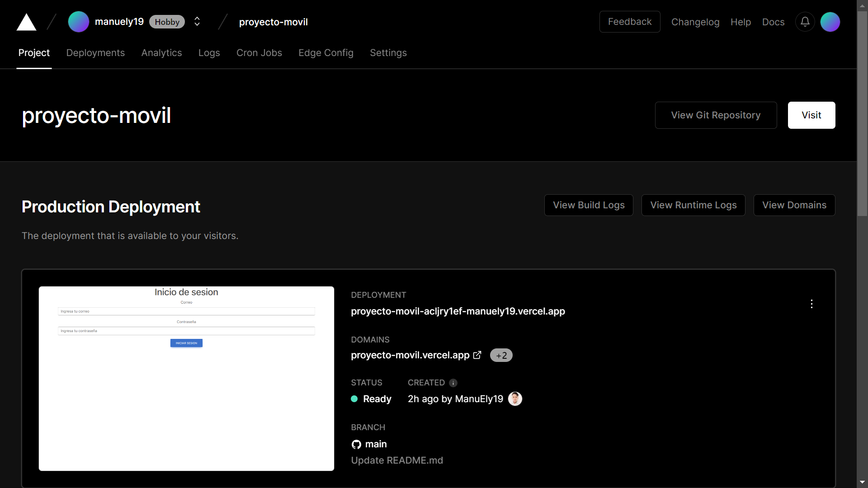The image size is (868, 488).
Task: Click the user avatar in top right
Action: click(x=831, y=21)
